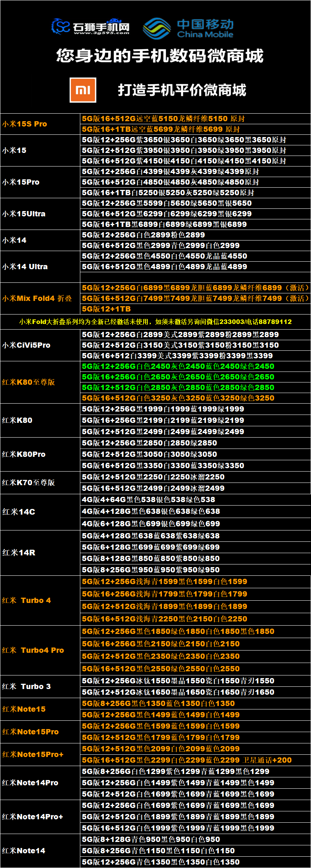Click the 您身边的手机数码微商城 headline
Screen dimensions: 311x868
pos(160,56)
